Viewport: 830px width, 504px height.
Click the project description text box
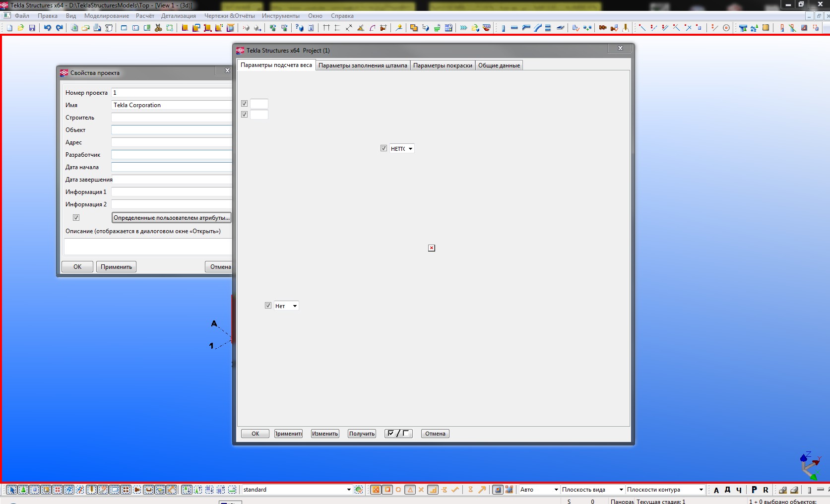148,247
